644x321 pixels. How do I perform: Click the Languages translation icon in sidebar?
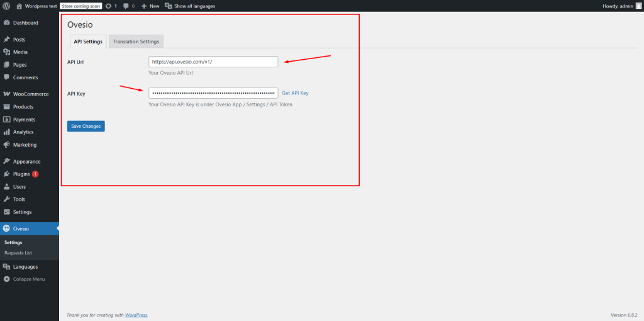coord(6,267)
